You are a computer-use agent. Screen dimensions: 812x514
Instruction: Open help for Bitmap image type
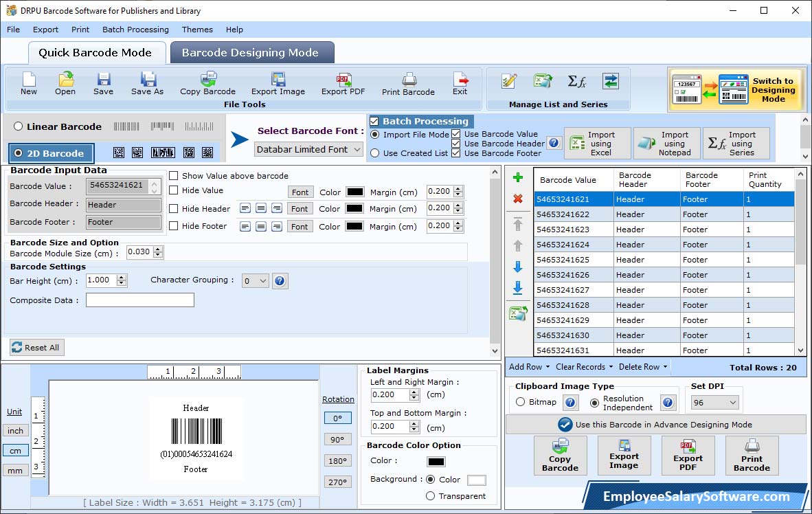click(570, 402)
